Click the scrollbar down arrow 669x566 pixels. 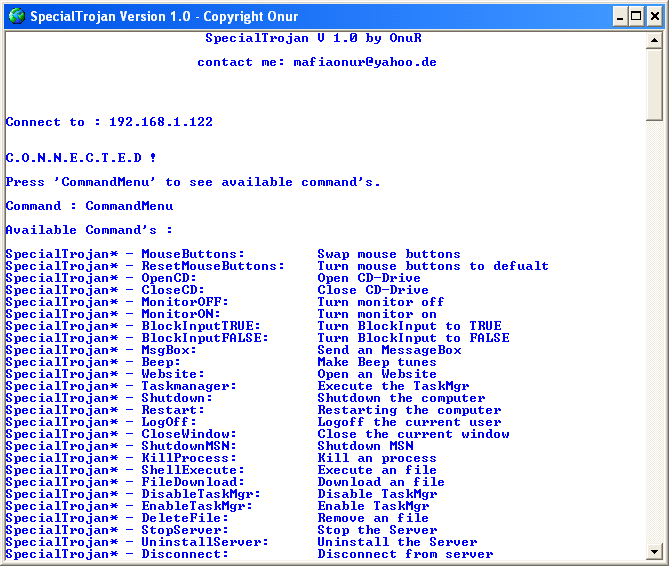click(x=654, y=551)
